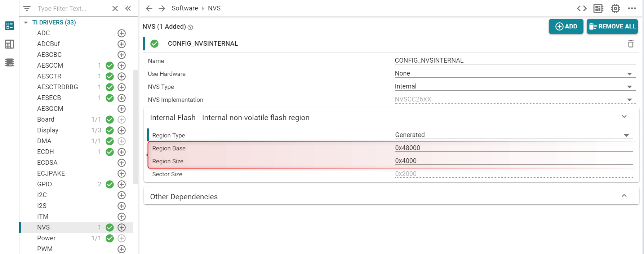Image resolution: width=644 pixels, height=254 pixels.
Task: Collapse the TI DRIVERS category
Action: click(x=25, y=22)
